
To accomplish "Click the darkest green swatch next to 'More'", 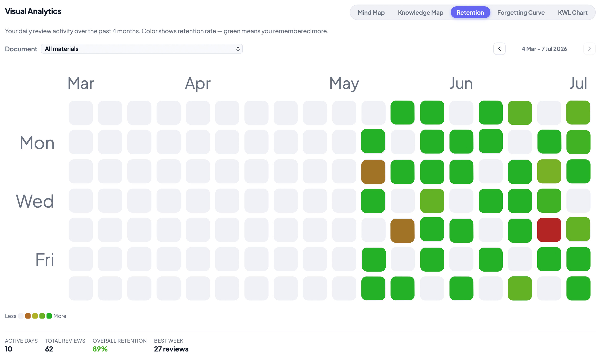I will [x=49, y=316].
